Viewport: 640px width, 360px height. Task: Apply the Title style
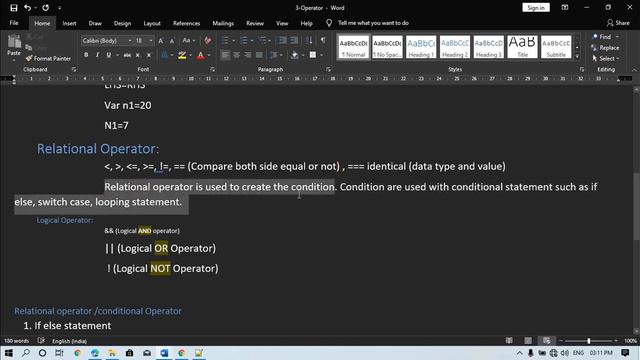522,47
